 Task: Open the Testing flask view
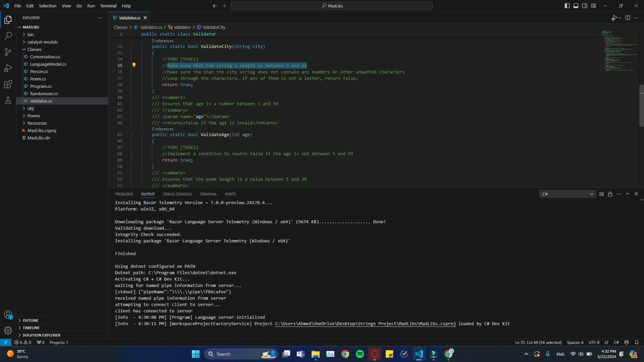point(8,100)
